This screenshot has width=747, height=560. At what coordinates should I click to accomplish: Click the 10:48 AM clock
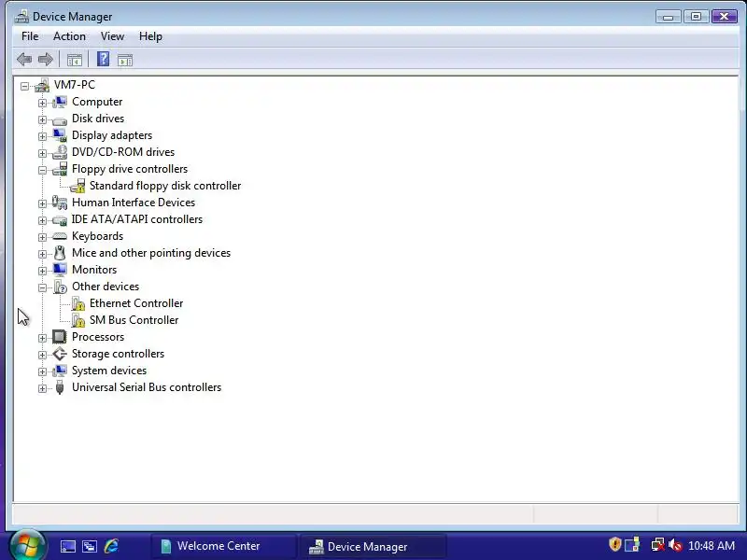712,546
